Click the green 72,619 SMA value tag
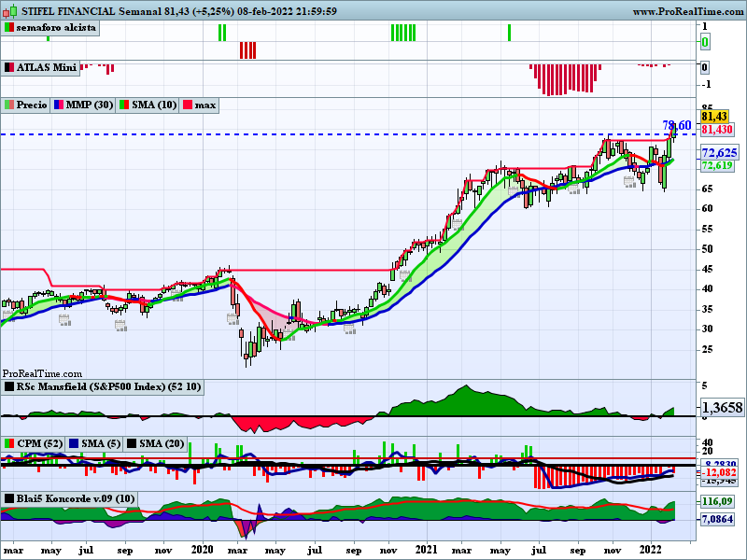Image resolution: width=747 pixels, height=560 pixels. click(717, 166)
